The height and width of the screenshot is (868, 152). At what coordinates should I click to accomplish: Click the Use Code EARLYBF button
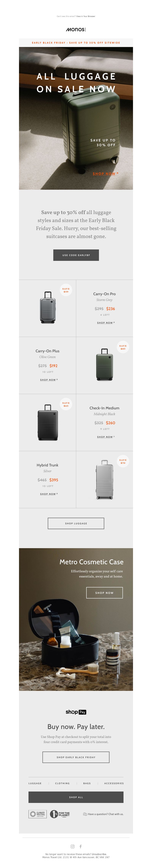(x=76, y=255)
